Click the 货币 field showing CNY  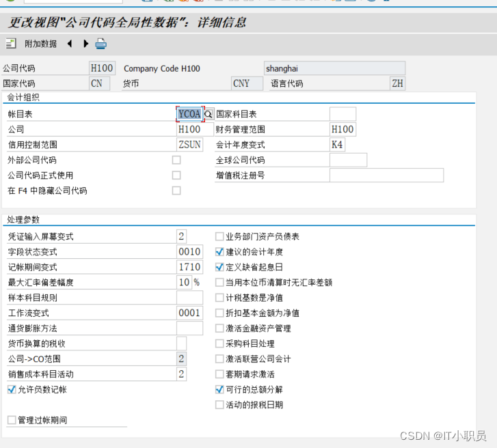tap(247, 83)
